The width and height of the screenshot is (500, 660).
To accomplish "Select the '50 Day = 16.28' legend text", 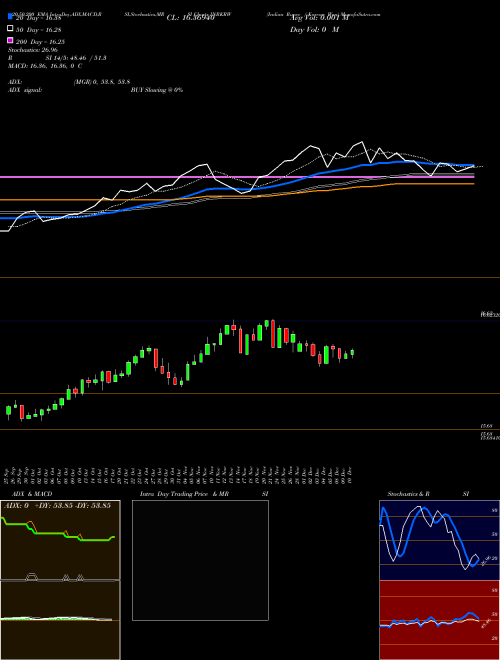I will [x=38, y=30].
